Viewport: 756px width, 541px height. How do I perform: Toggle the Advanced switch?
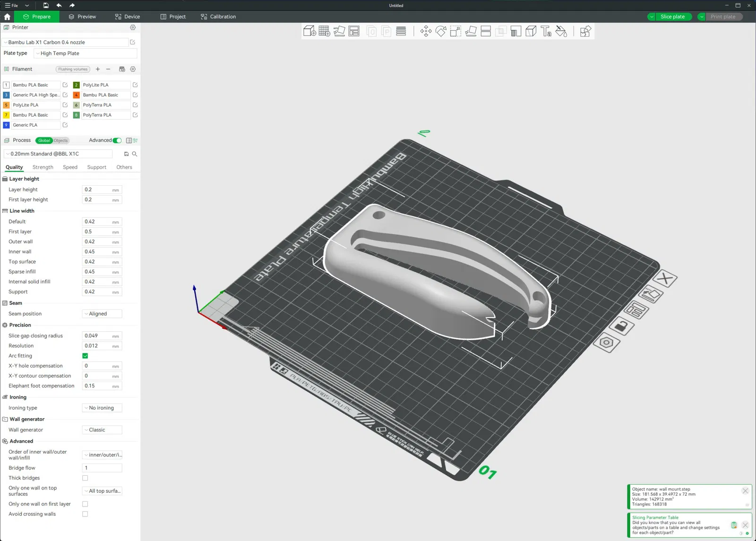[117, 140]
